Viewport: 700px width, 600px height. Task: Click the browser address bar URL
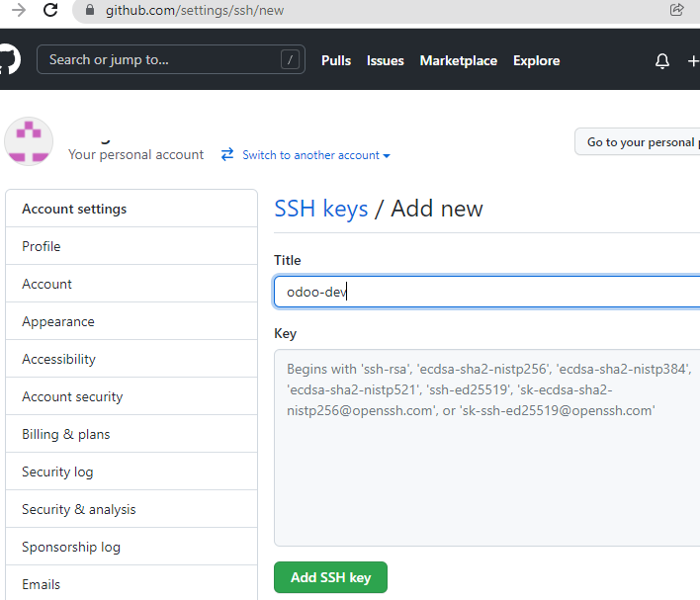pos(195,10)
